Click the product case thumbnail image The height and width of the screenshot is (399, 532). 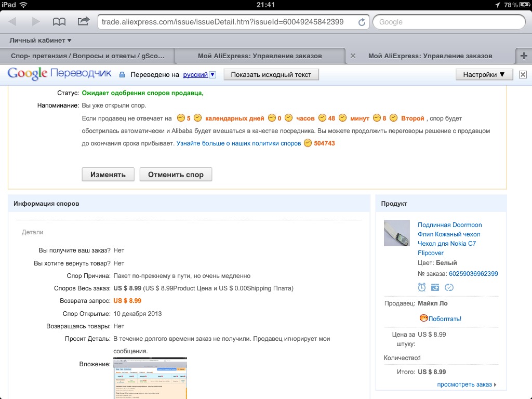pos(396,233)
